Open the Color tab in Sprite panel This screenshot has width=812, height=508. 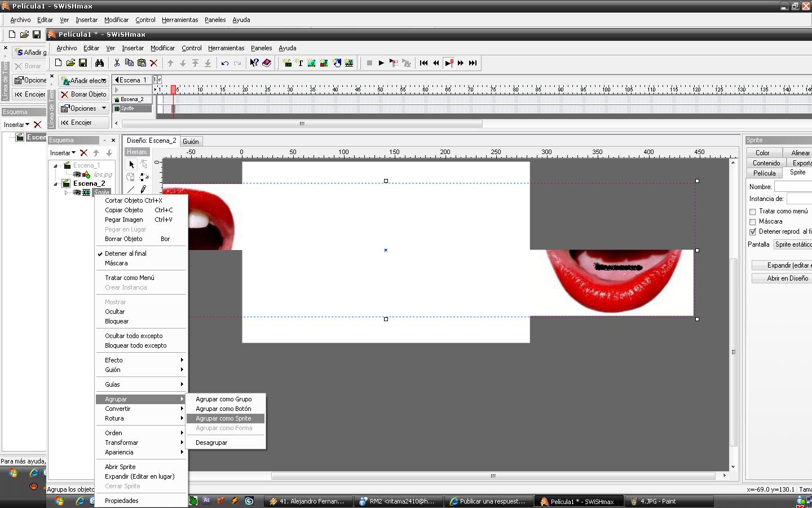pyautogui.click(x=764, y=153)
